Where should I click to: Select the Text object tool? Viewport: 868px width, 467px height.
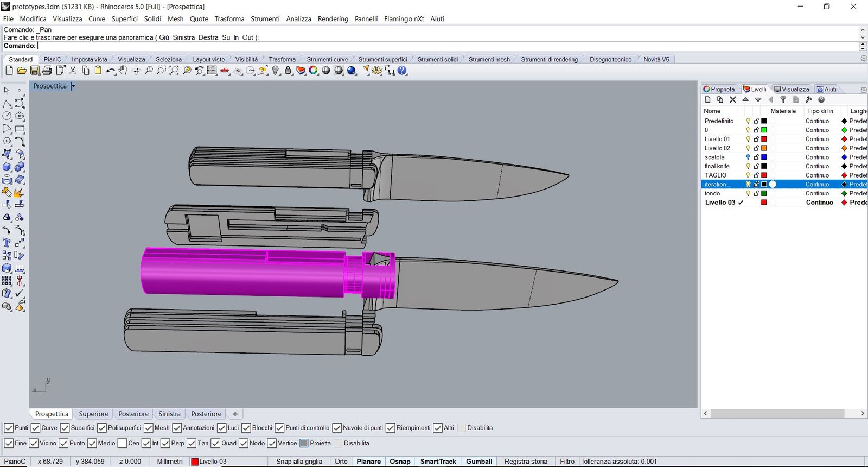[7, 243]
